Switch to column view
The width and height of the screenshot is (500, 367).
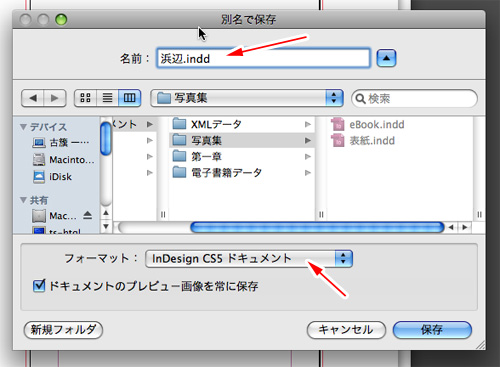[x=130, y=98]
